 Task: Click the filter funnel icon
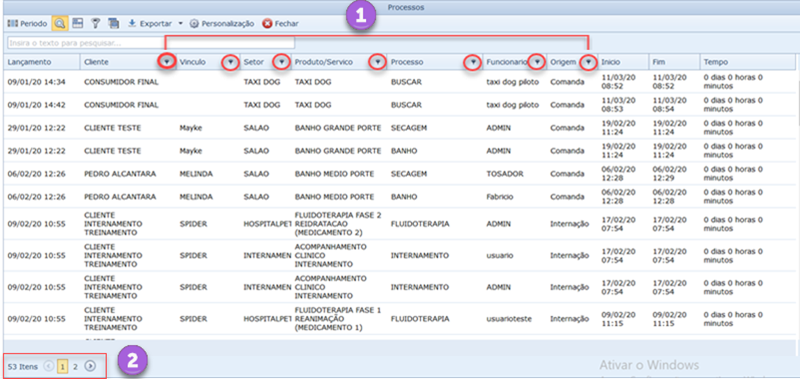[95, 23]
